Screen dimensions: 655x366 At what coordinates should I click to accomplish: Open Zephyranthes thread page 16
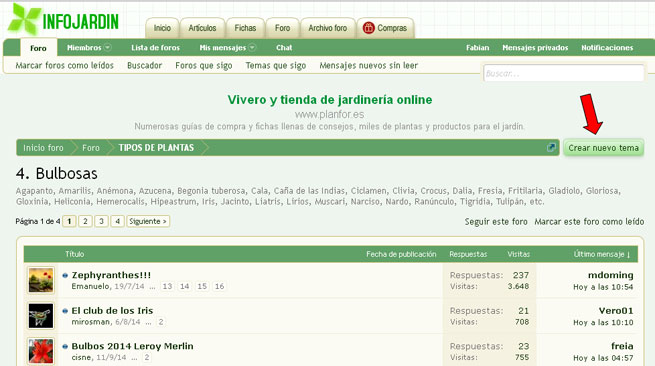click(219, 286)
